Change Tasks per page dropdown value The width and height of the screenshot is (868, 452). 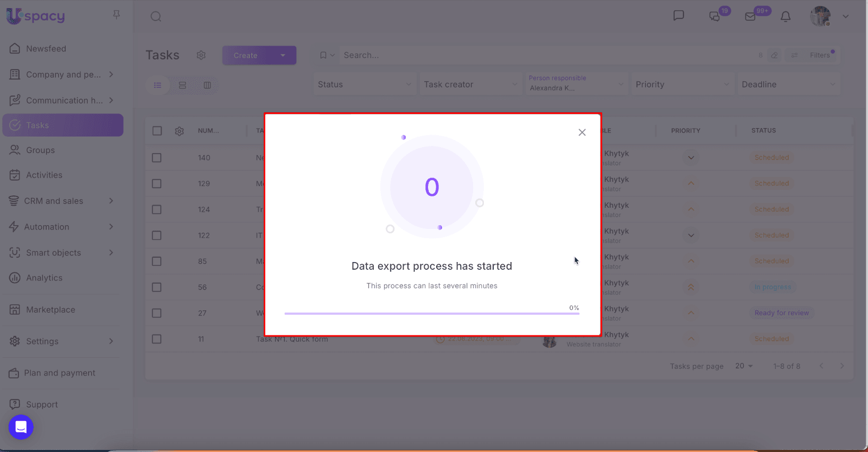click(x=744, y=366)
